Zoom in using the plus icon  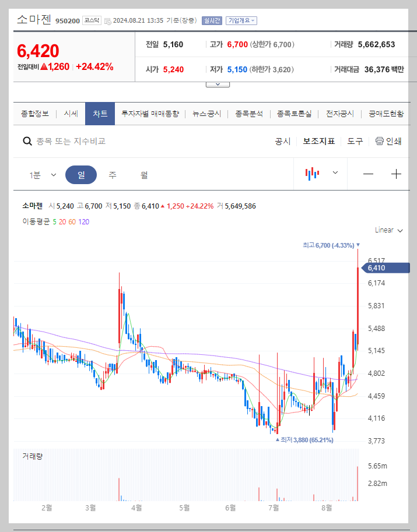(x=396, y=173)
